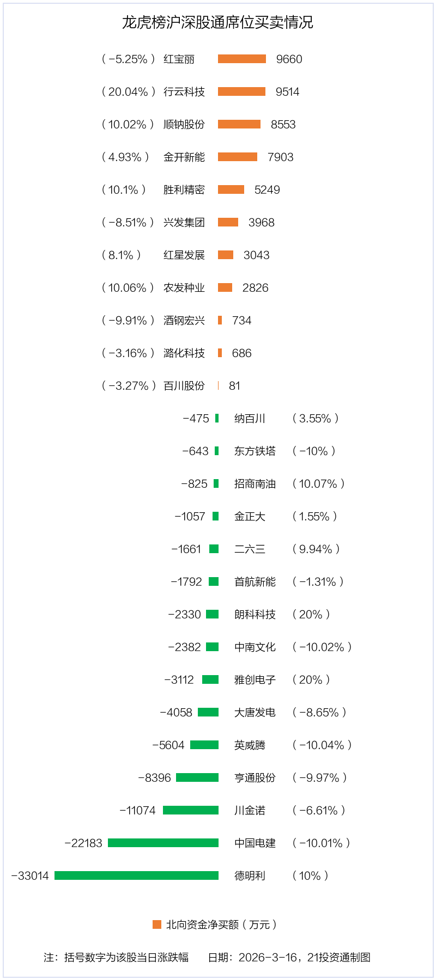Click the 兴发集团 stock name
The height and width of the screenshot is (980, 436).
point(184,222)
